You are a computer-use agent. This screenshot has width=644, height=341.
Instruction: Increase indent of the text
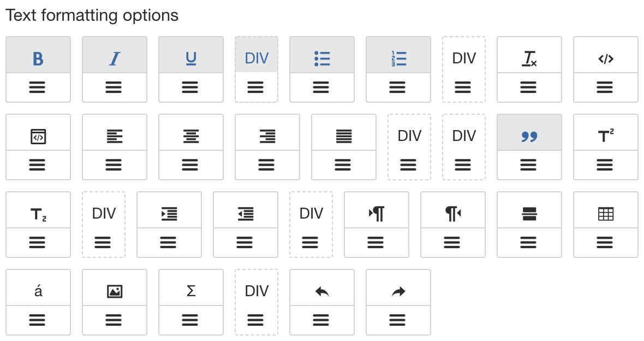click(169, 213)
